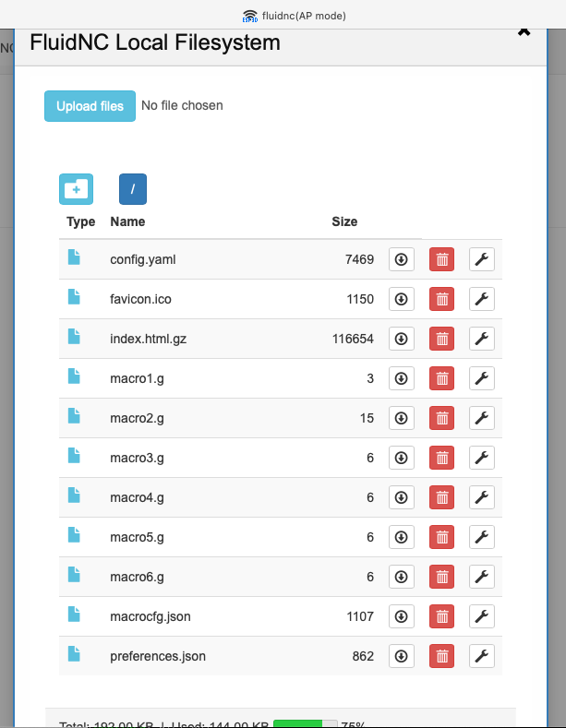This screenshot has width=566, height=728.
Task: Delete macro4.g file
Action: pos(442,497)
